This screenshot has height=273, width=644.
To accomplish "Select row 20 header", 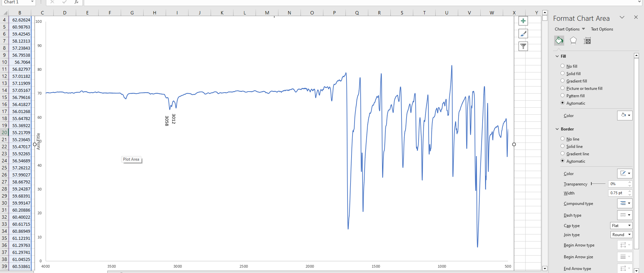I will point(4,132).
